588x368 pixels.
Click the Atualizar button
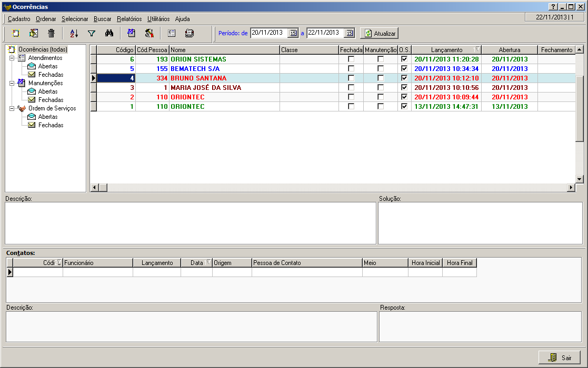(379, 33)
